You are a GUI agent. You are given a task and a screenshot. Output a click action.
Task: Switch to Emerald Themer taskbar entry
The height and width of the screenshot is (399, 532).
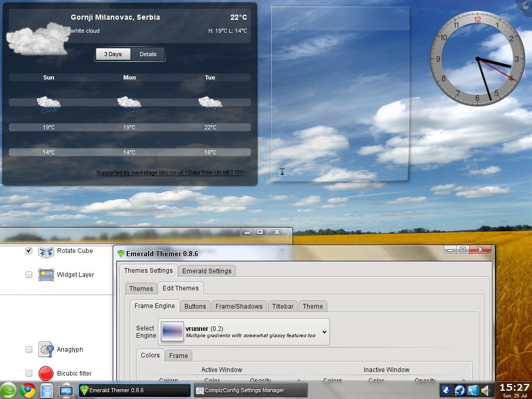135,390
